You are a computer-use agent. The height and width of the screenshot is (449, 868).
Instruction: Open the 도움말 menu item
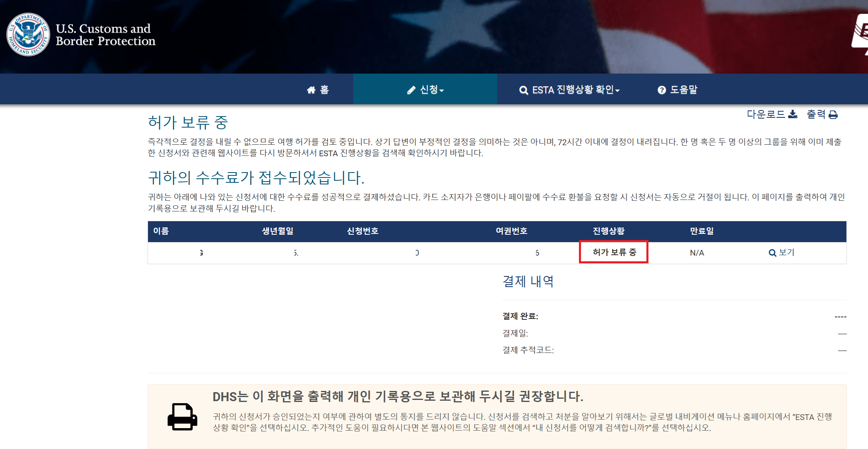click(684, 90)
